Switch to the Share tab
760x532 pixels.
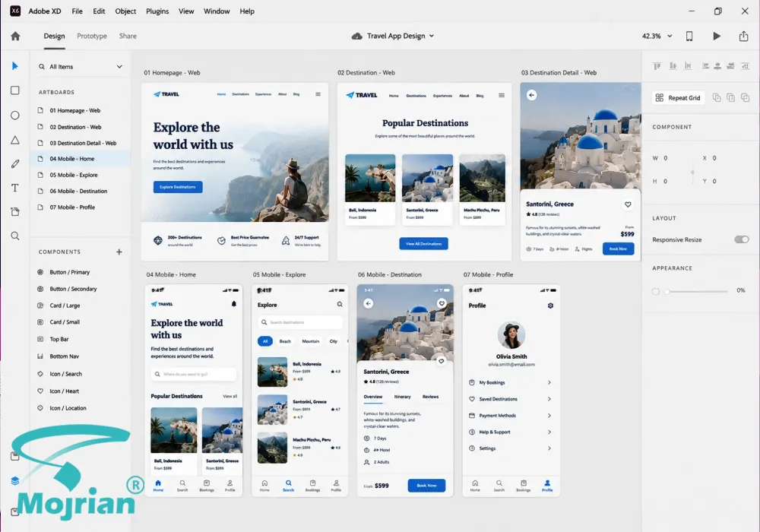[128, 36]
